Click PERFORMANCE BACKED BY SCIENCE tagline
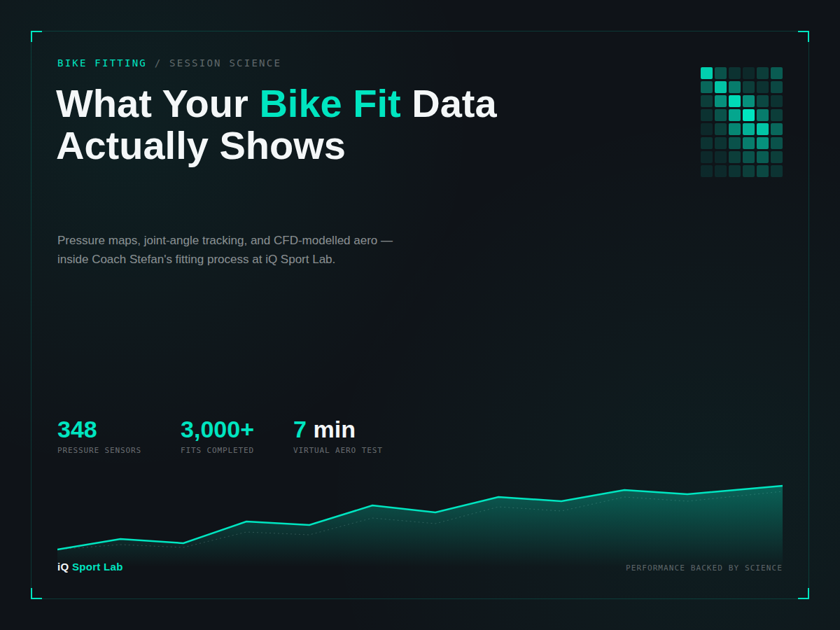This screenshot has height=630, width=840. (x=704, y=568)
